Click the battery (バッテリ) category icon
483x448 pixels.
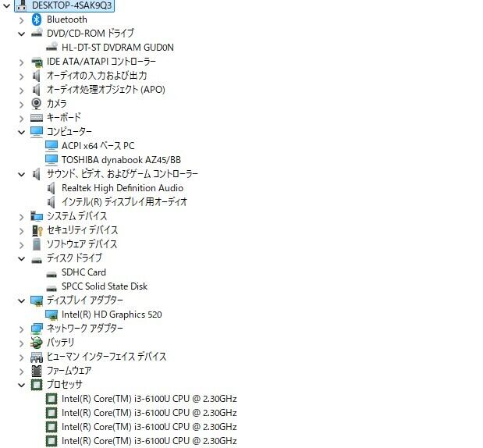coord(37,343)
